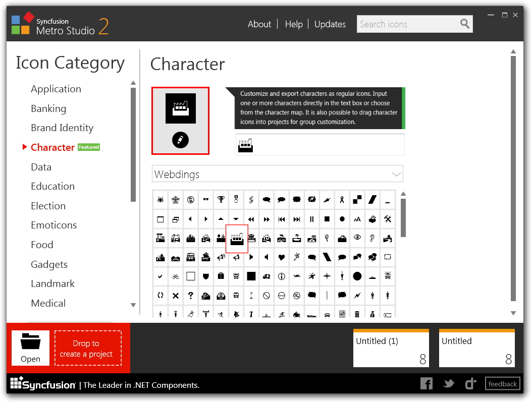Select the Landmark category
Viewport: 532px width, 403px height.
pyautogui.click(x=52, y=283)
